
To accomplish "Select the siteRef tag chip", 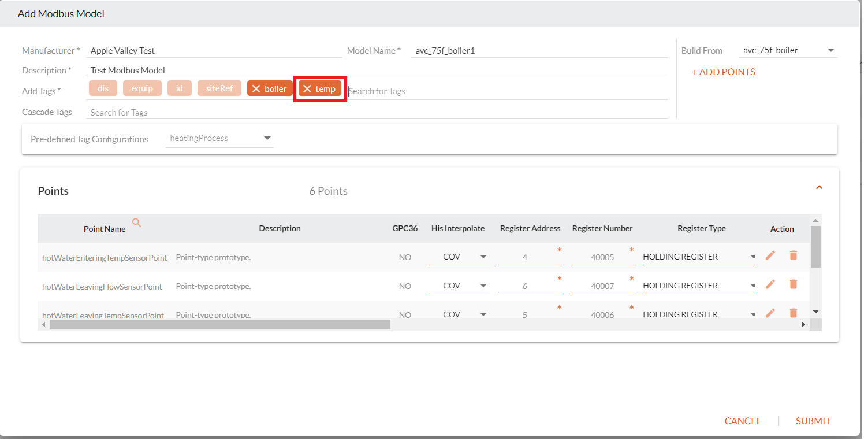I will (x=219, y=88).
